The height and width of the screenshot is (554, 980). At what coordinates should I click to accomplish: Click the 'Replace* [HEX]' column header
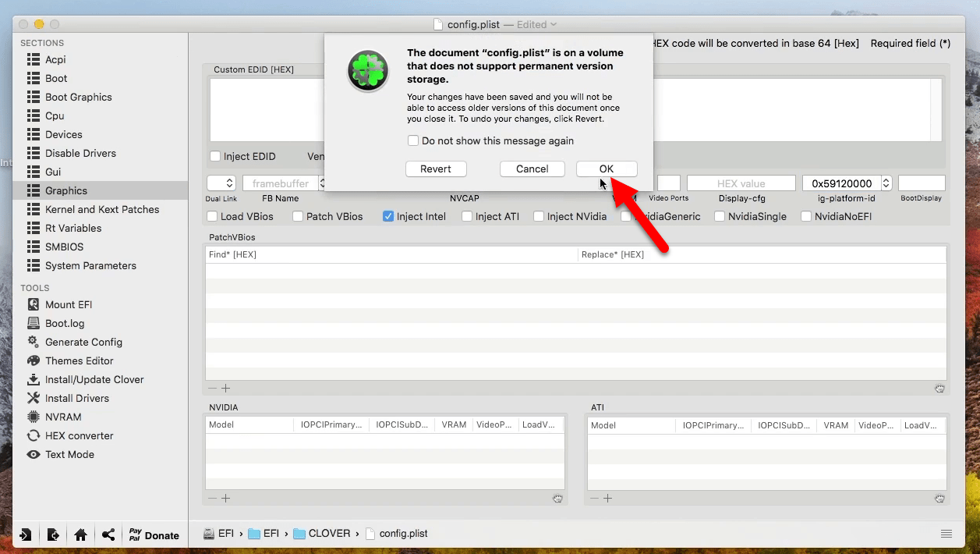coord(762,254)
